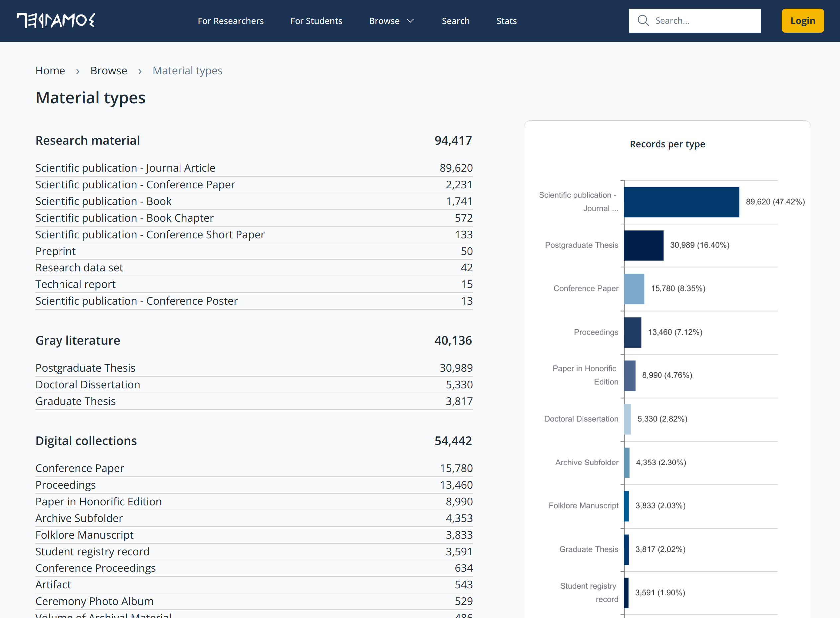840x618 pixels.
Task: Open Doctoral Dissertation list row
Action: (x=254, y=384)
